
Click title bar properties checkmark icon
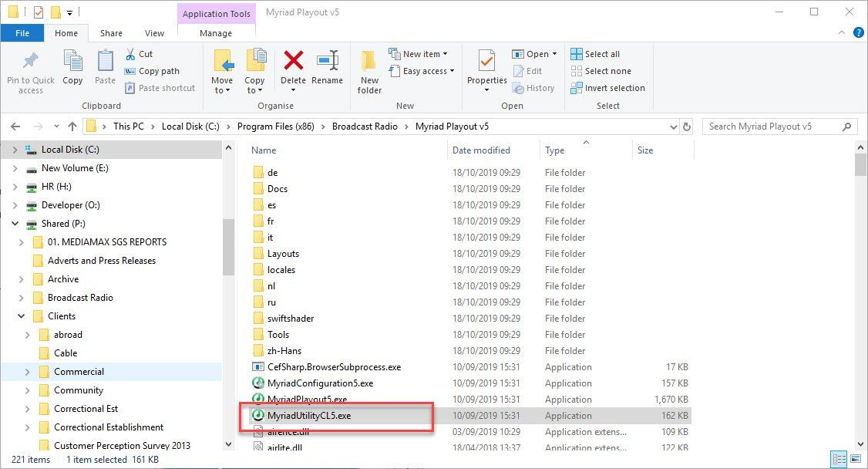coord(39,12)
